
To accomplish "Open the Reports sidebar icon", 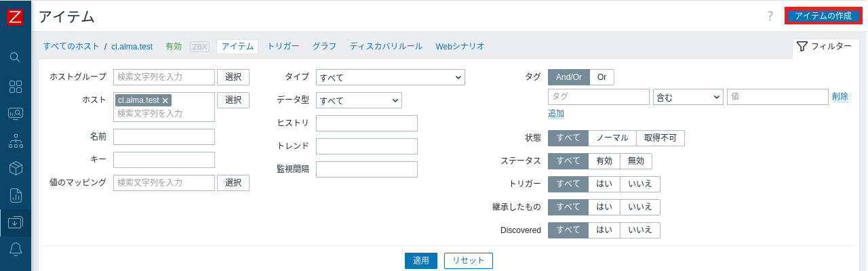I will (x=15, y=195).
